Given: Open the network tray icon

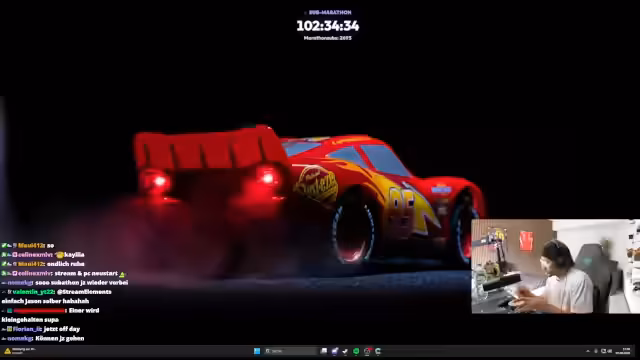Looking at the screenshot, I should click(x=603, y=351).
